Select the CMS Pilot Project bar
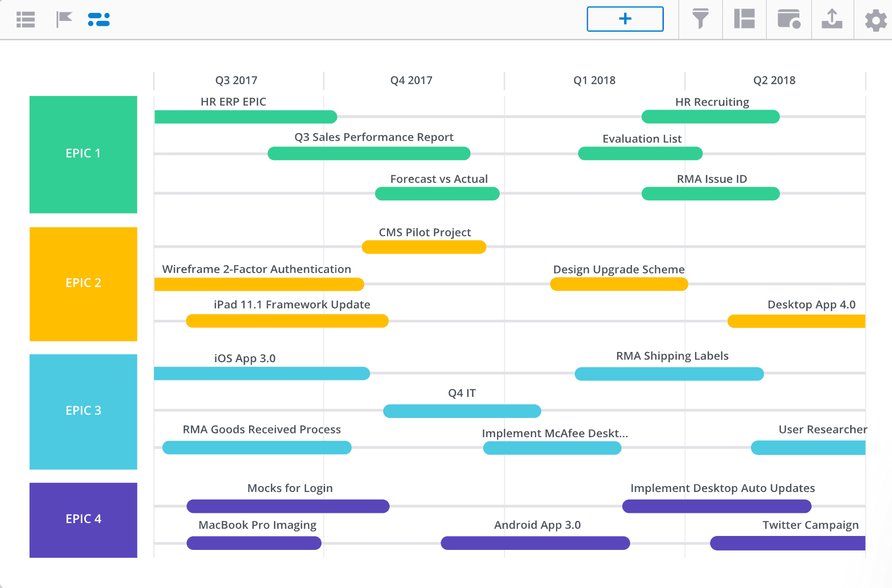 [424, 247]
